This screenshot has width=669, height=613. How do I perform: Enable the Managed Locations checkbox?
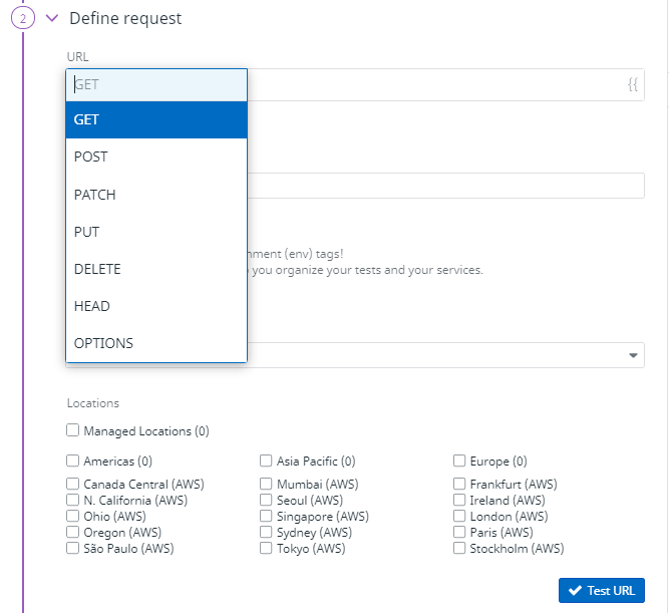tap(73, 431)
